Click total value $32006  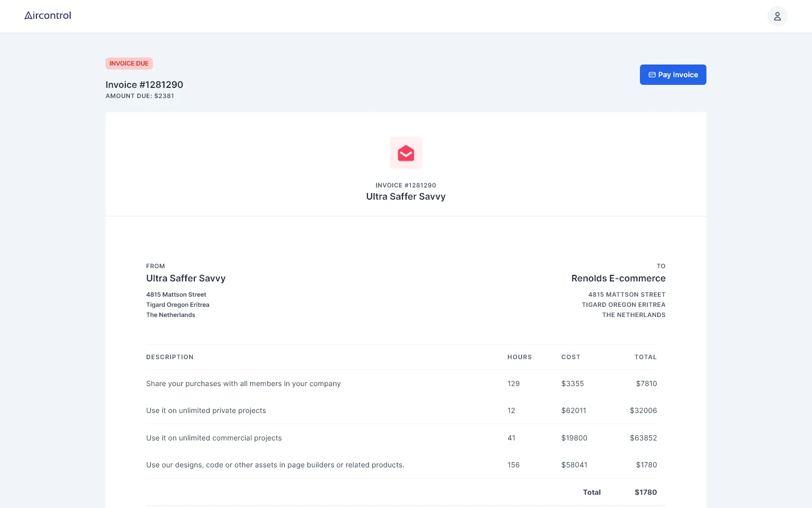pos(644,410)
